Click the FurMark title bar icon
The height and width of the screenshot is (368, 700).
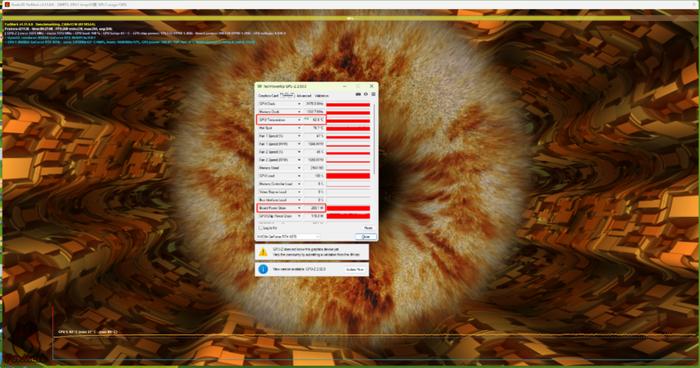pos(7,4)
